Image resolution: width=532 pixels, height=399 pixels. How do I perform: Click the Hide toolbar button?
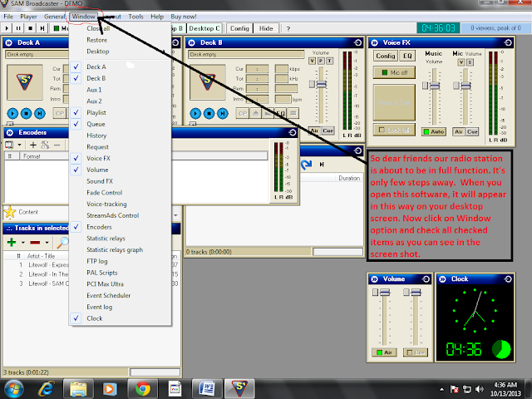click(x=266, y=28)
